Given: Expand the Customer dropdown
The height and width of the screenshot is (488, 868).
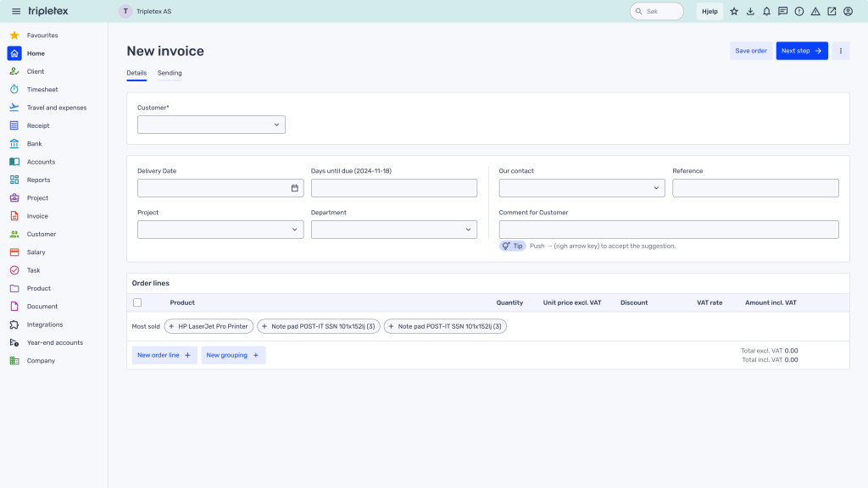Looking at the screenshot, I should 211,125.
